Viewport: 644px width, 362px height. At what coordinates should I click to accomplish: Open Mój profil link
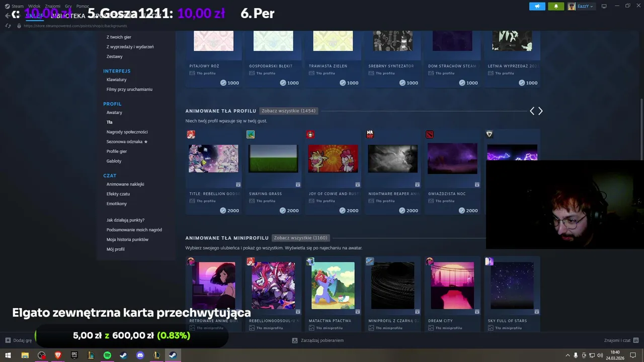pyautogui.click(x=115, y=249)
